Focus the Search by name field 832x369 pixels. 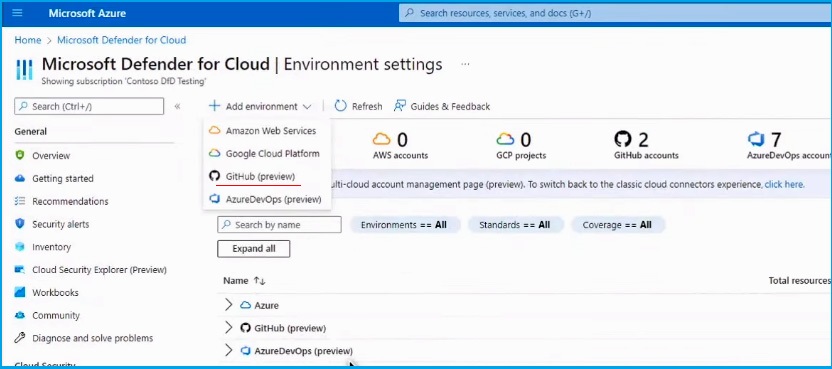(279, 225)
